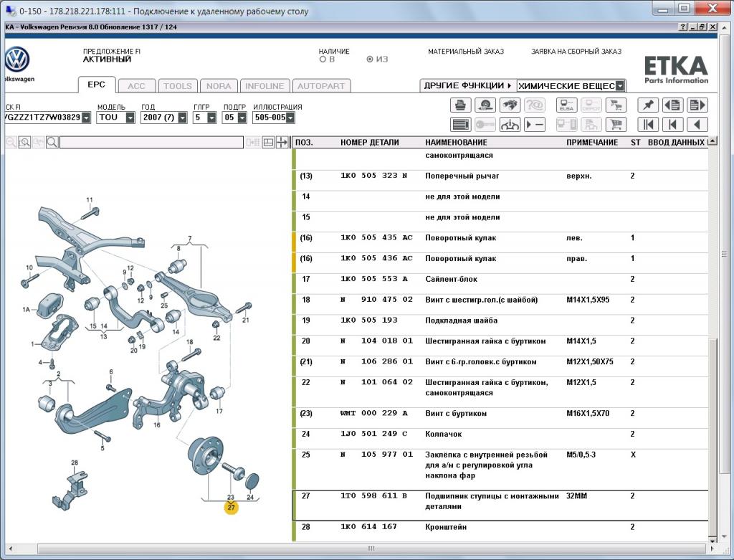This screenshot has width=734, height=560.
Task: Open the ГЛГР dropdown showing 5
Action: [211, 118]
